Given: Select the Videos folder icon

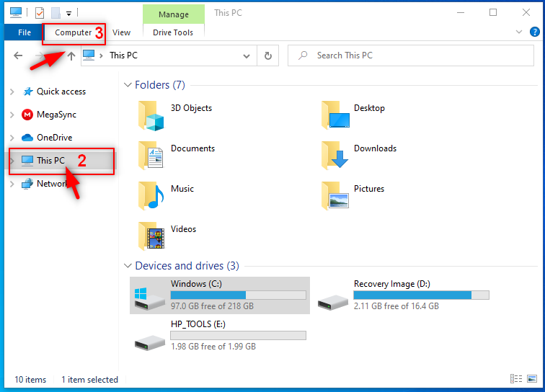Looking at the screenshot, I should click(151, 236).
